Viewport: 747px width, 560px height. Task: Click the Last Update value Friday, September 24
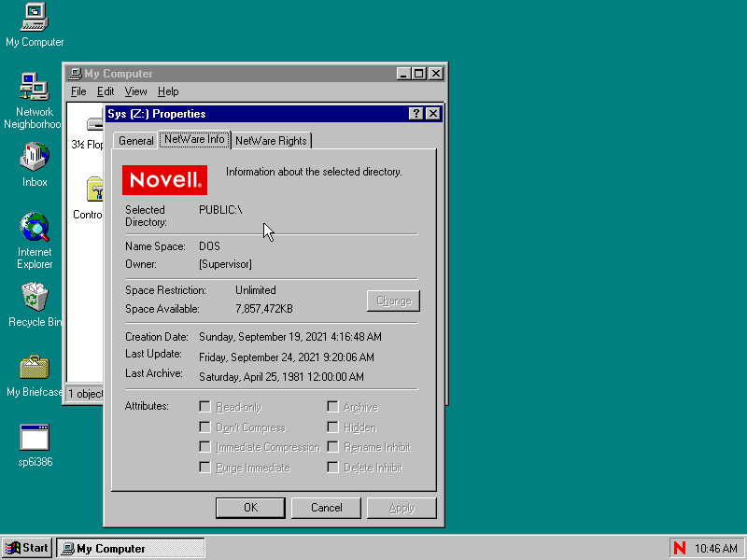point(287,357)
